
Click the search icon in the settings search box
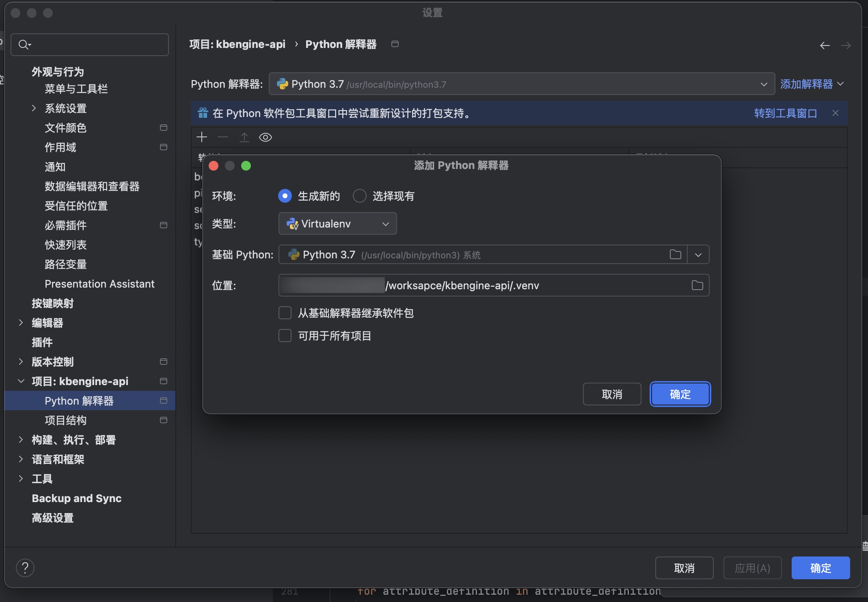(x=24, y=45)
